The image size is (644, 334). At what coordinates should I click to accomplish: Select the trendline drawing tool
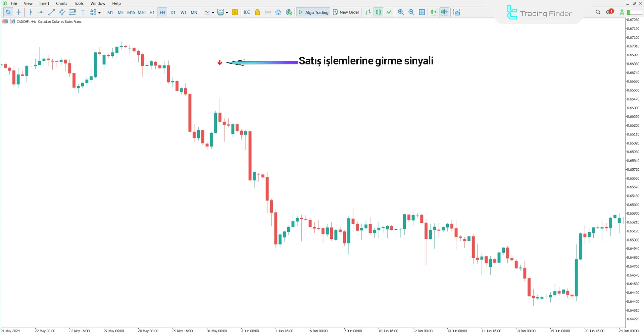coord(51,12)
